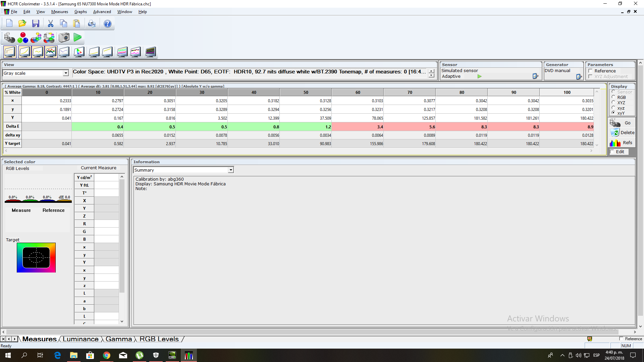Open the CIE diagram view icon
The height and width of the screenshot is (362, 644).
click(79, 52)
